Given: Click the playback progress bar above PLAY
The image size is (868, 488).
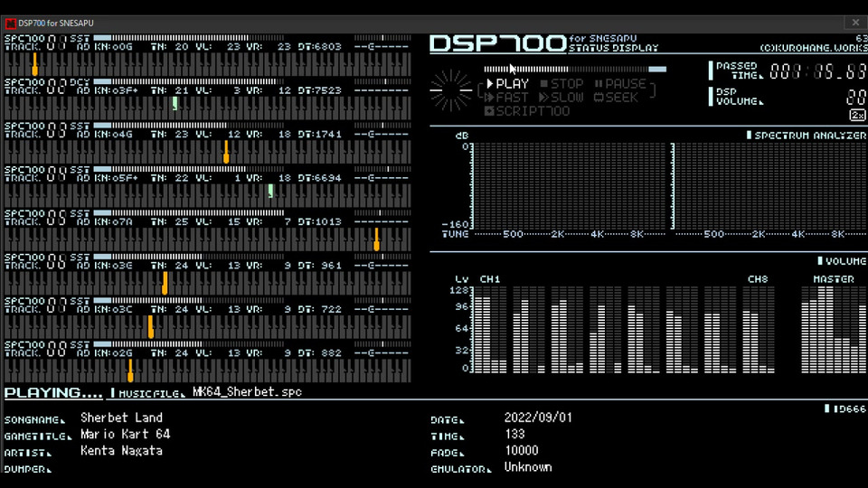Looking at the screenshot, I should [x=575, y=70].
